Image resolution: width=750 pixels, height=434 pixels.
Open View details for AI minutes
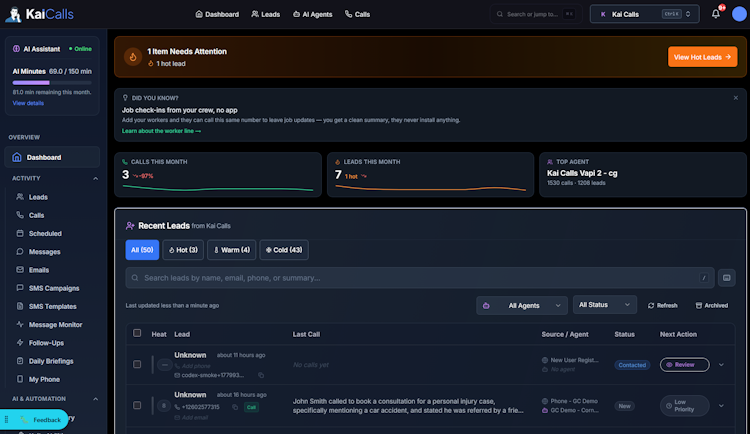[28, 103]
